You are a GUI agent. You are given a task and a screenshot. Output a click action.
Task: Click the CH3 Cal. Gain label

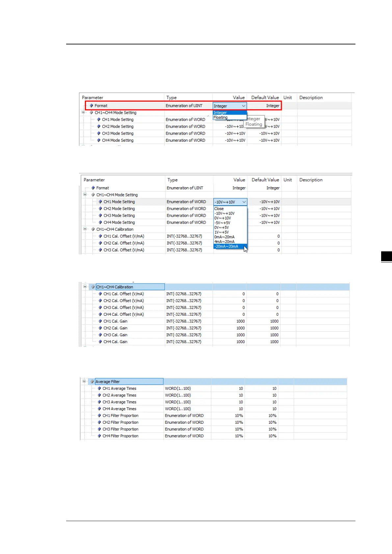(116, 335)
